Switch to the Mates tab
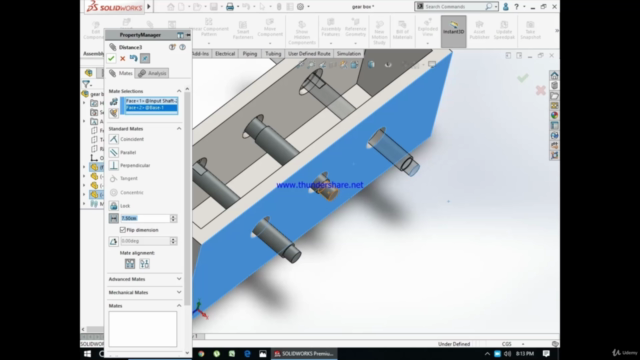640x360 pixels. point(121,73)
